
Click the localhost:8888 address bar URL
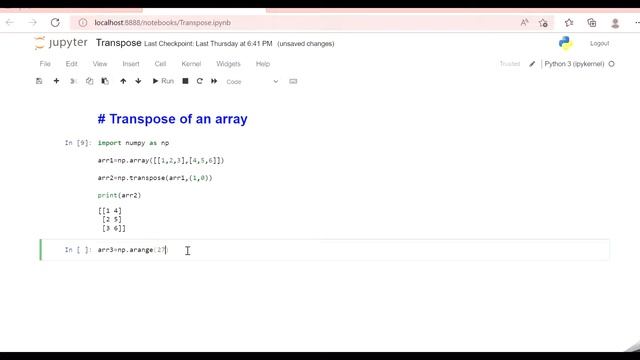coord(163,22)
